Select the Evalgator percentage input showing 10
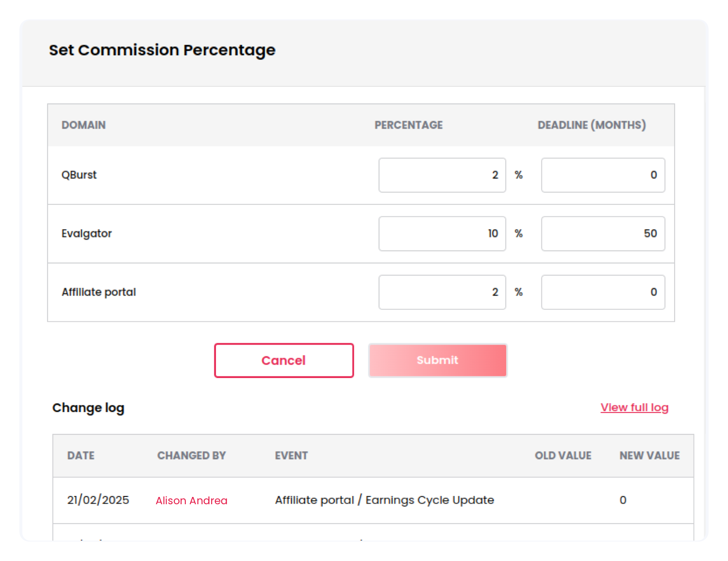Viewport: 728px width, 561px height. (x=442, y=233)
